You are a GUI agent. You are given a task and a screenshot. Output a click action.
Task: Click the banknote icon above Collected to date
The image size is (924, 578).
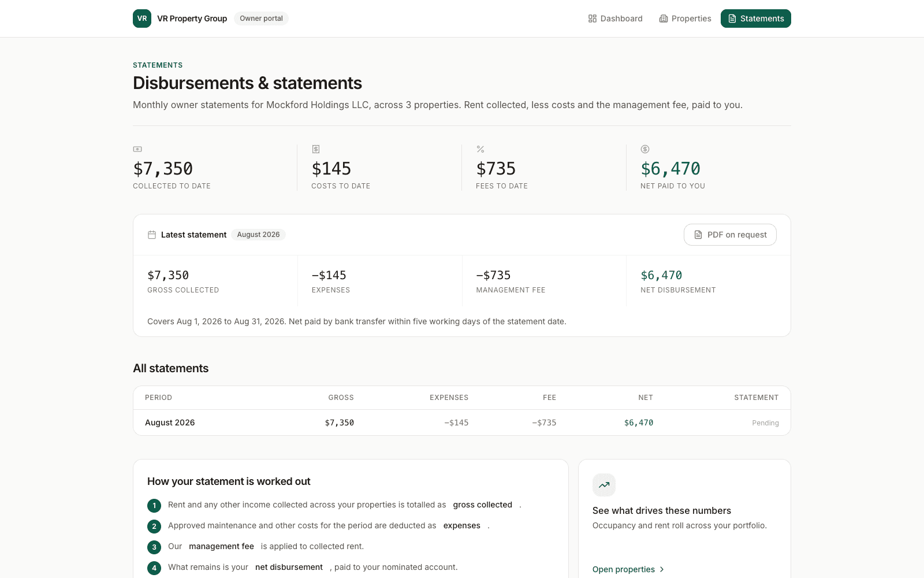click(x=137, y=149)
